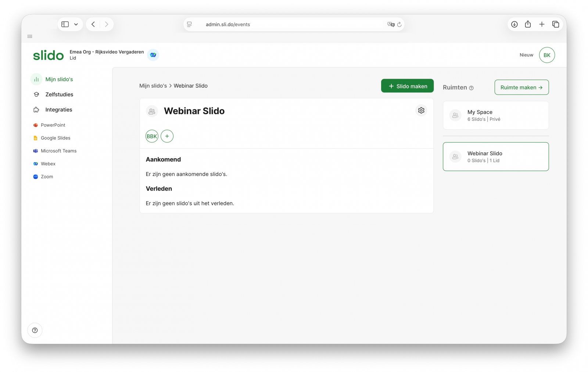
Task: Show the Ruimten info tooltip icon
Action: [x=471, y=88]
